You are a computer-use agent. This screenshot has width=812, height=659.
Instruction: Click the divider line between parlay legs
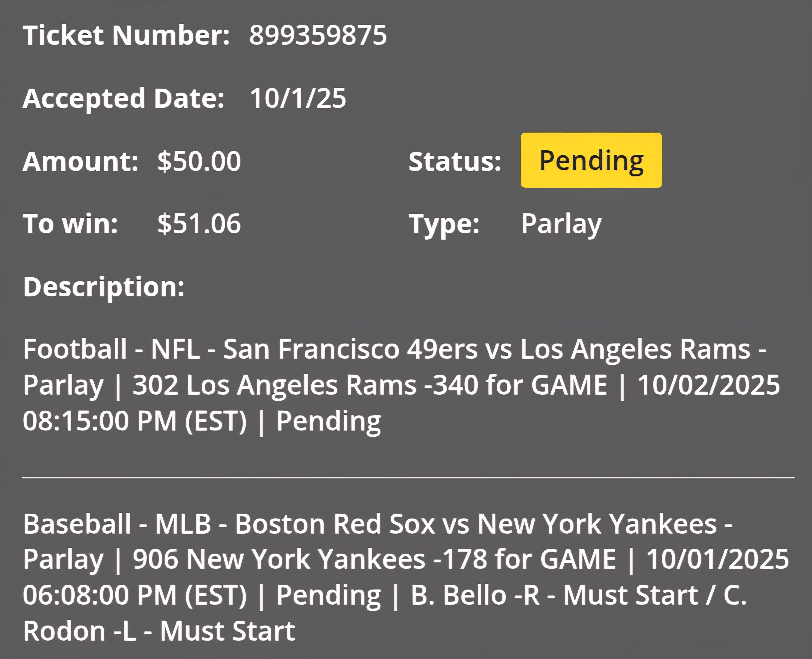(x=408, y=477)
